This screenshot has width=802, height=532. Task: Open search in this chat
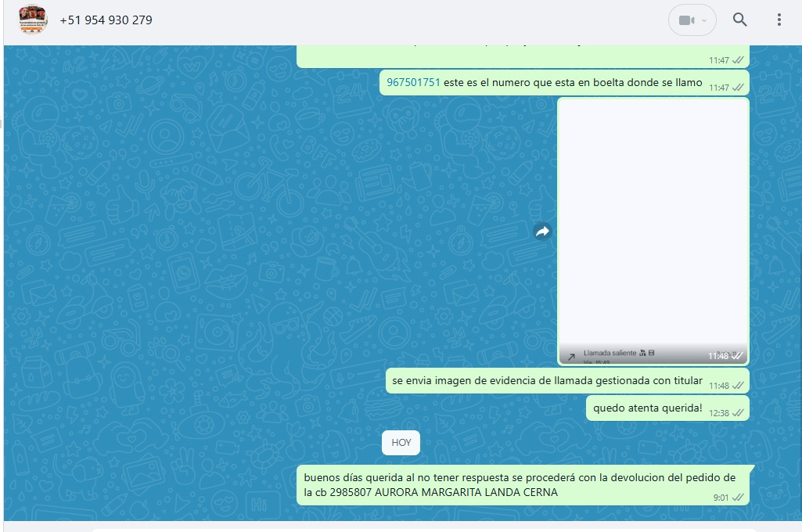click(739, 20)
